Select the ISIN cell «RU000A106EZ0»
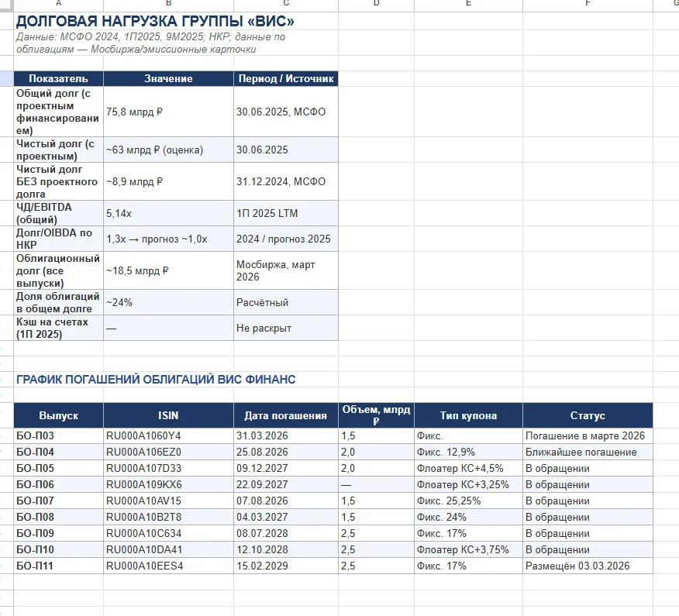Screen dimensions: 679x616 (168, 452)
